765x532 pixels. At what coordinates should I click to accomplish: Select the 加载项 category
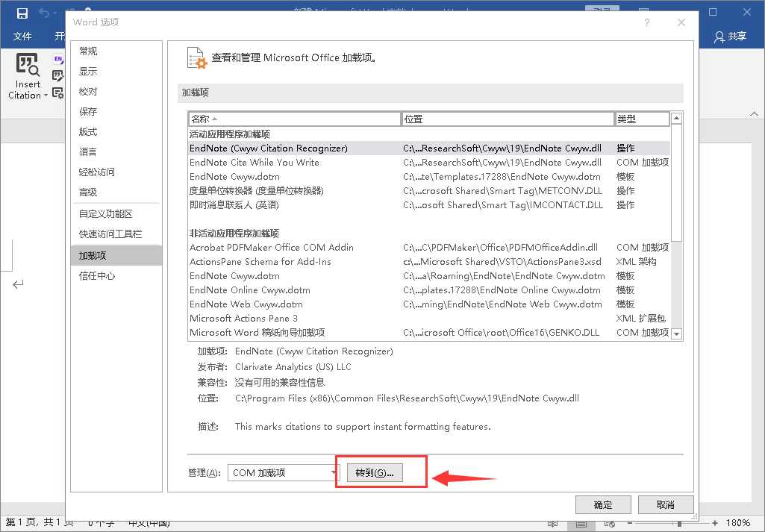tap(116, 255)
